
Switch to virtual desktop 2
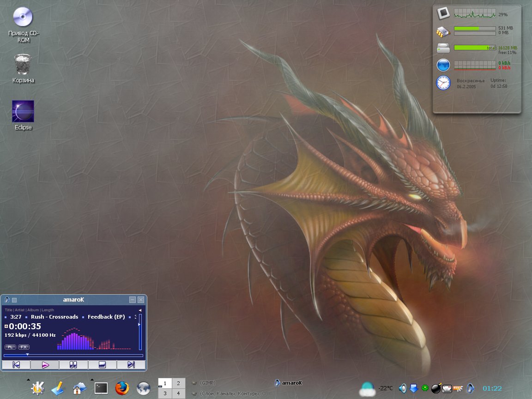[178, 383]
